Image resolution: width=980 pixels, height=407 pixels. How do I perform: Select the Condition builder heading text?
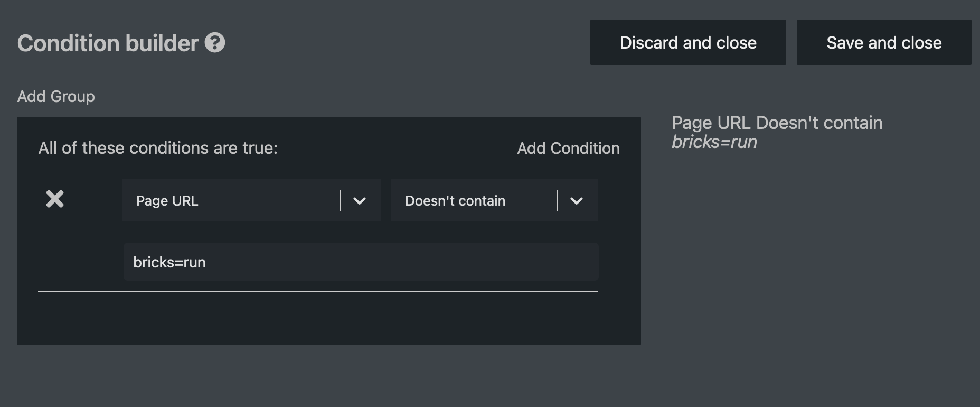click(x=108, y=43)
